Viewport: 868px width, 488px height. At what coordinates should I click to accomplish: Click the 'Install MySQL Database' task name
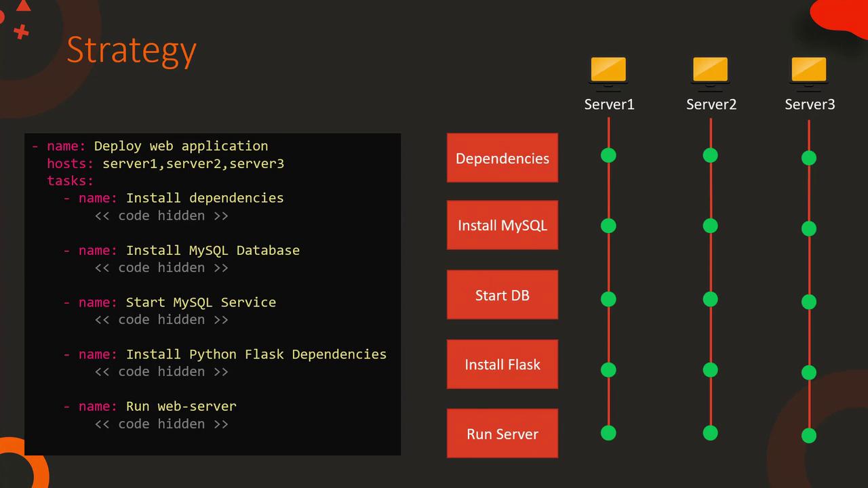tap(212, 250)
